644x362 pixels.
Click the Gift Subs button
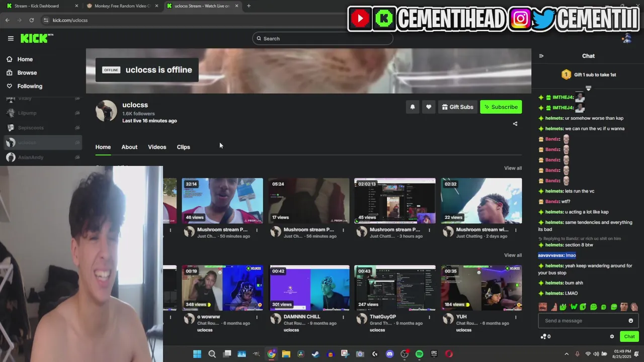click(x=457, y=107)
